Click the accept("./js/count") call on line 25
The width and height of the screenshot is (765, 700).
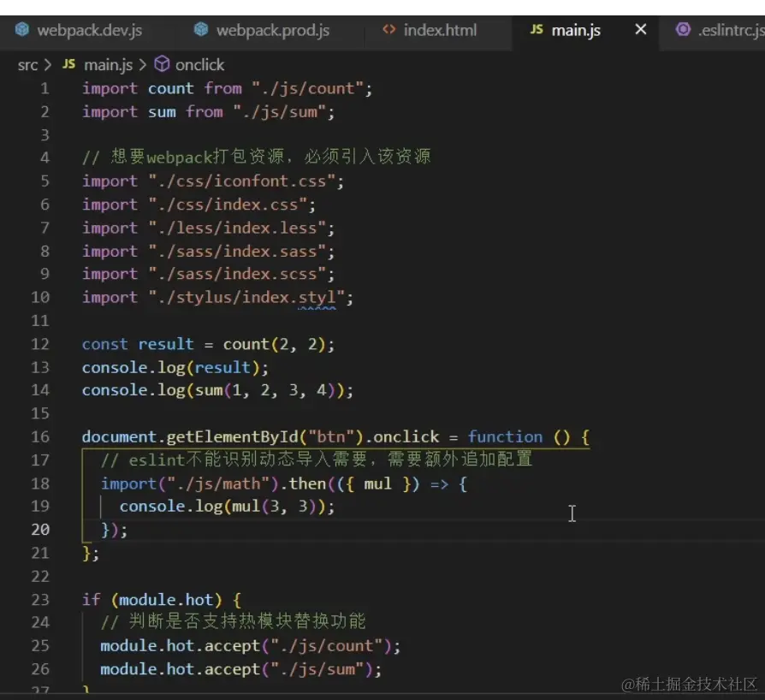click(x=298, y=646)
